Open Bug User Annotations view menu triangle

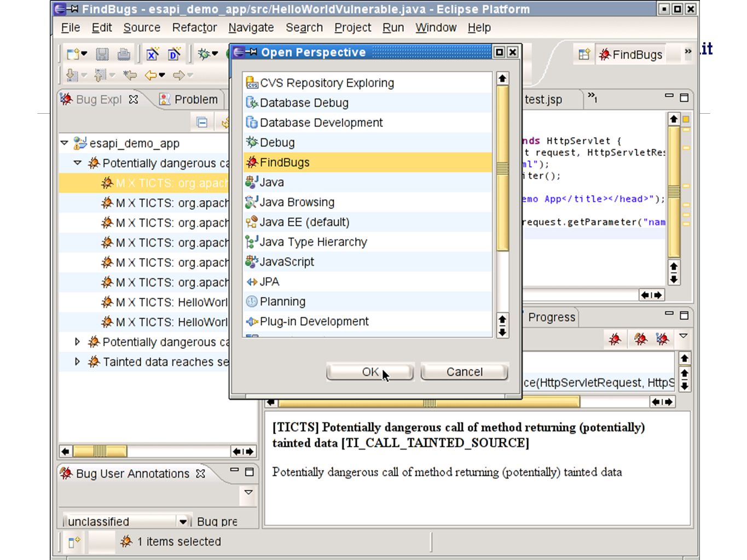248,492
